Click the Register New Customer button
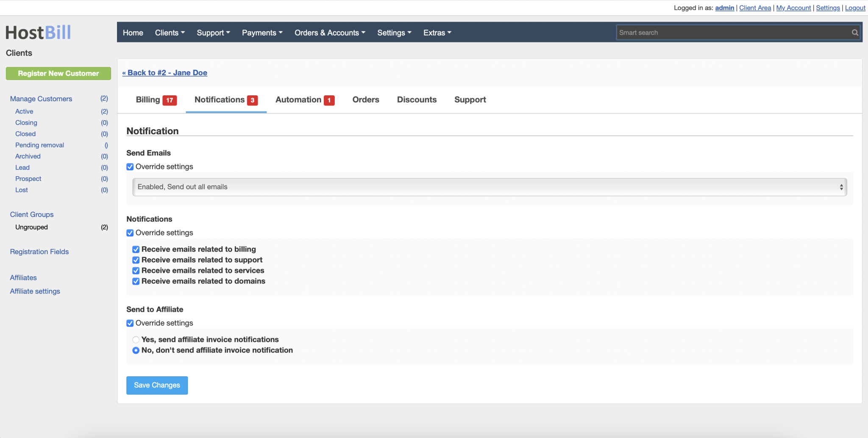The height and width of the screenshot is (438, 868). 58,73
